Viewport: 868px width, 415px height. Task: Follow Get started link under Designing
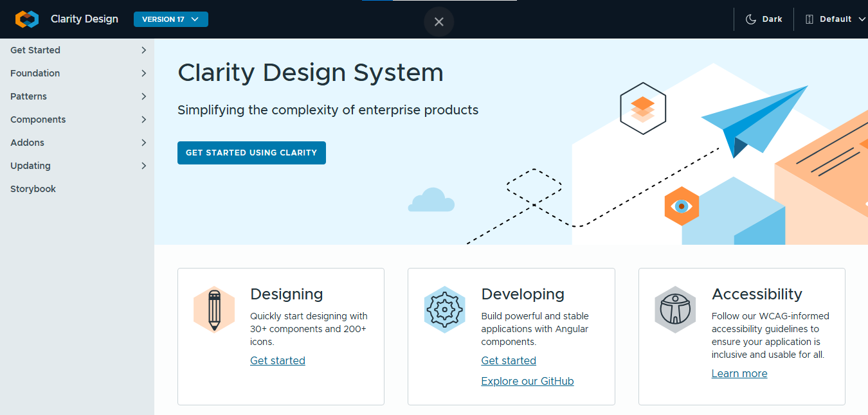pos(278,360)
